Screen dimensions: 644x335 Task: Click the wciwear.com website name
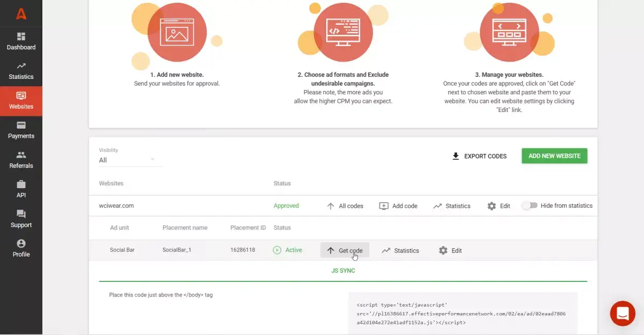point(116,205)
